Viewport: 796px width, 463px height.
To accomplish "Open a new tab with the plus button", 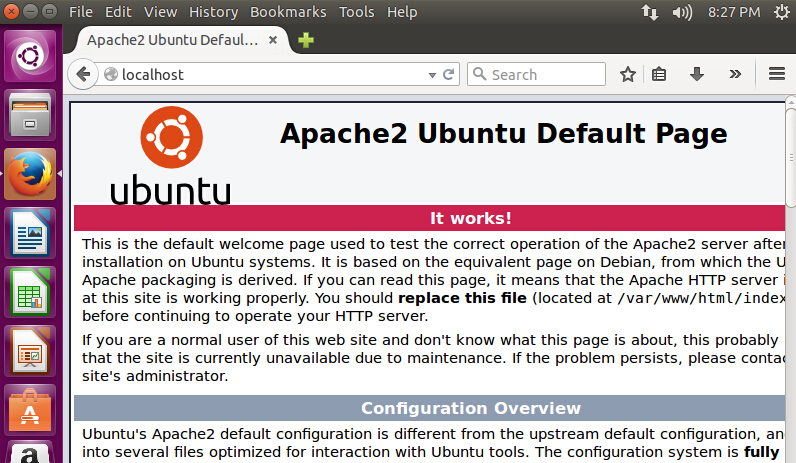I will click(306, 40).
